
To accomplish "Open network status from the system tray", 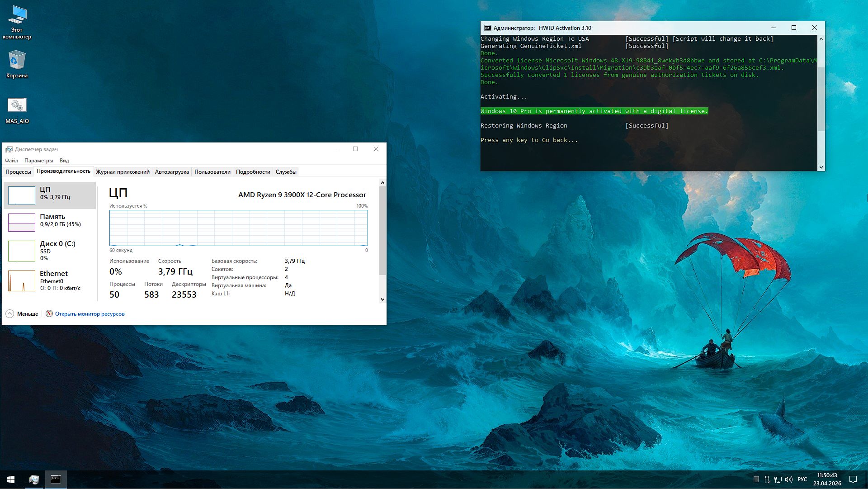I will 778,480.
